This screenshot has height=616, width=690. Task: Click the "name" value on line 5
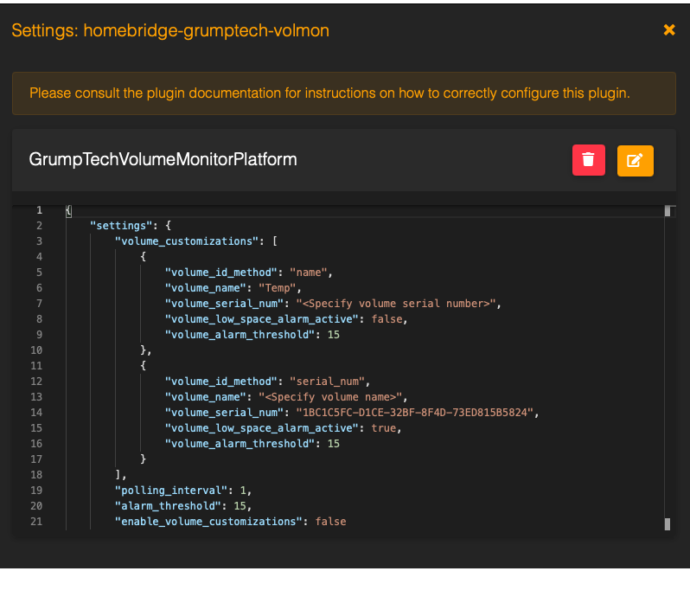tap(309, 273)
